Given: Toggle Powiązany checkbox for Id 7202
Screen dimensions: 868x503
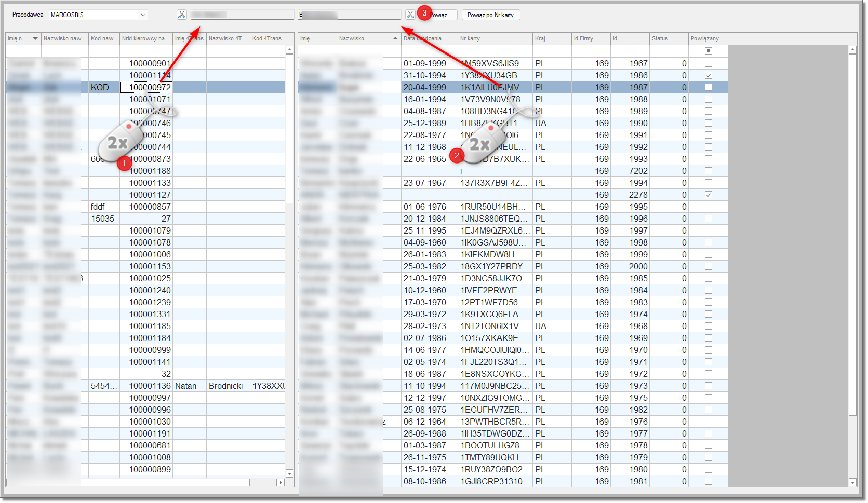Looking at the screenshot, I should [x=709, y=171].
